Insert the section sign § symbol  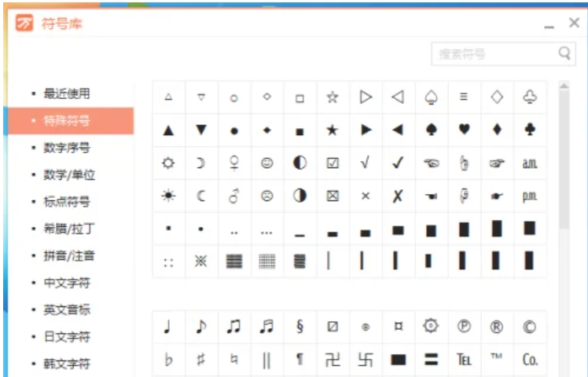click(300, 327)
